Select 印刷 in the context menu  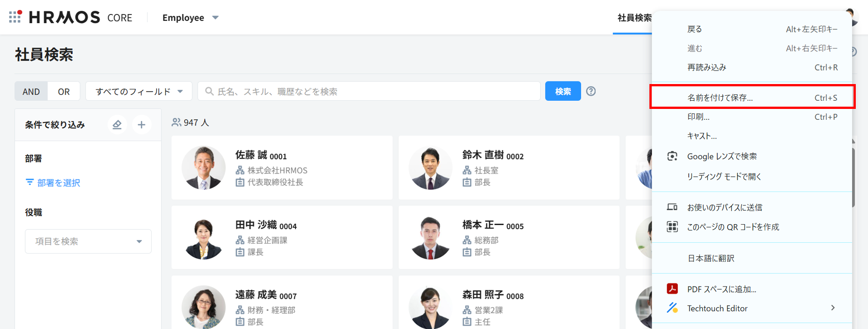[x=698, y=117]
